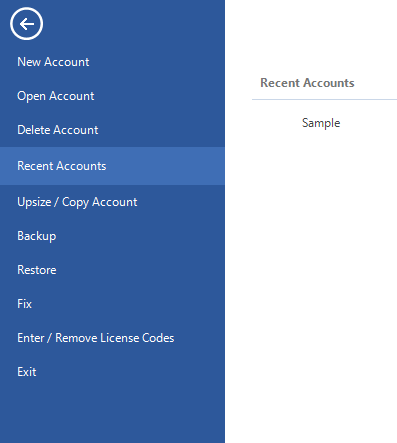Click Exit in the sidebar menu
This screenshot has height=443, width=397.
[27, 372]
